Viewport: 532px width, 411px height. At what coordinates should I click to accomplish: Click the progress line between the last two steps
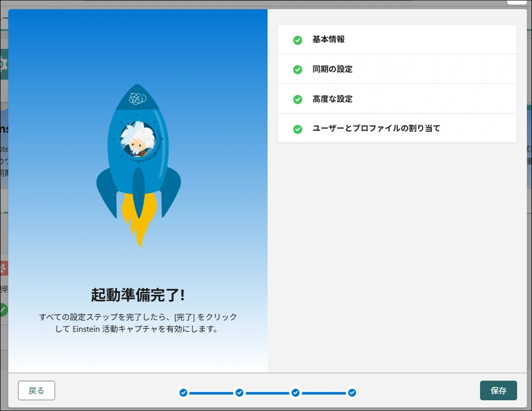pos(324,393)
